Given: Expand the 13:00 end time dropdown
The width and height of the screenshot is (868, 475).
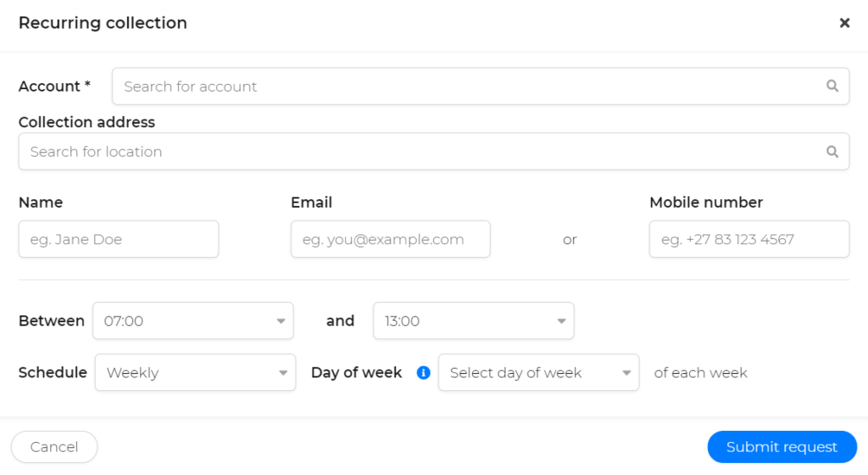Looking at the screenshot, I should (x=473, y=321).
